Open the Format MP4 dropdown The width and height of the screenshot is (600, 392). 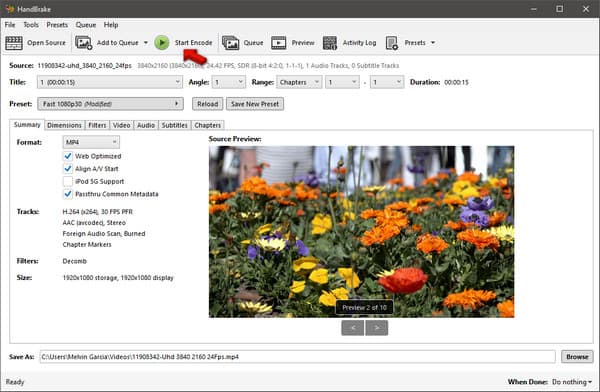91,142
